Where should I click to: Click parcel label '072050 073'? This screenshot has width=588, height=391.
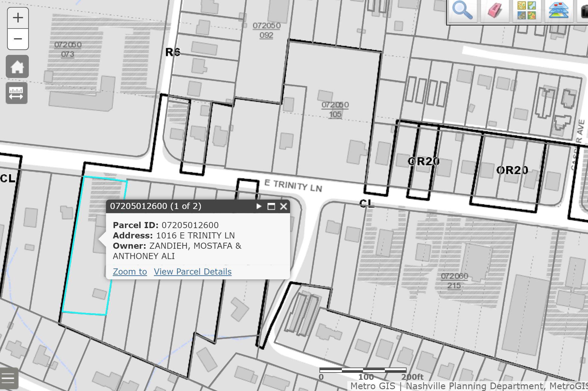pos(68,49)
